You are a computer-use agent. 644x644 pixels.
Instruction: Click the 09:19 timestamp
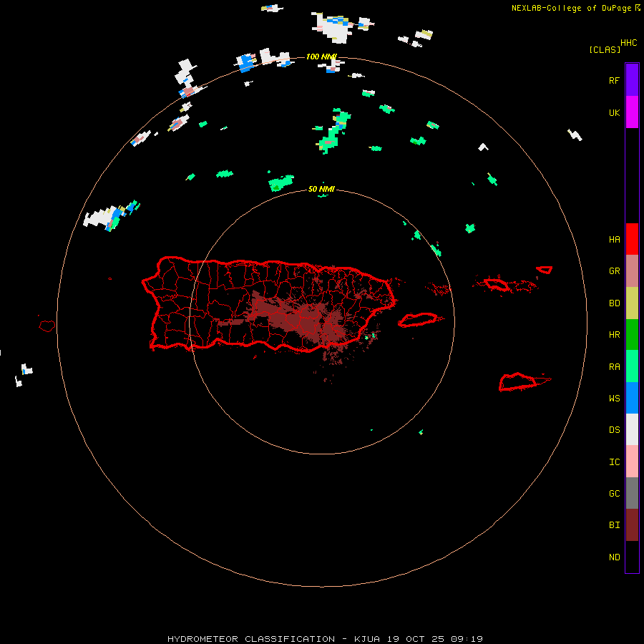(x=467, y=639)
